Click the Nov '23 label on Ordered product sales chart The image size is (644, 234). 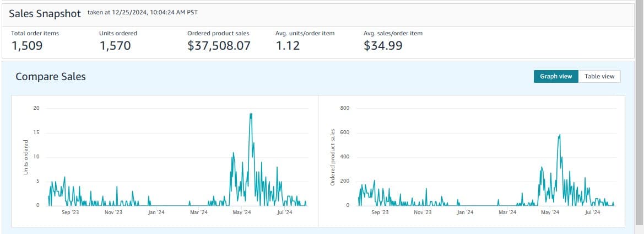coord(422,212)
